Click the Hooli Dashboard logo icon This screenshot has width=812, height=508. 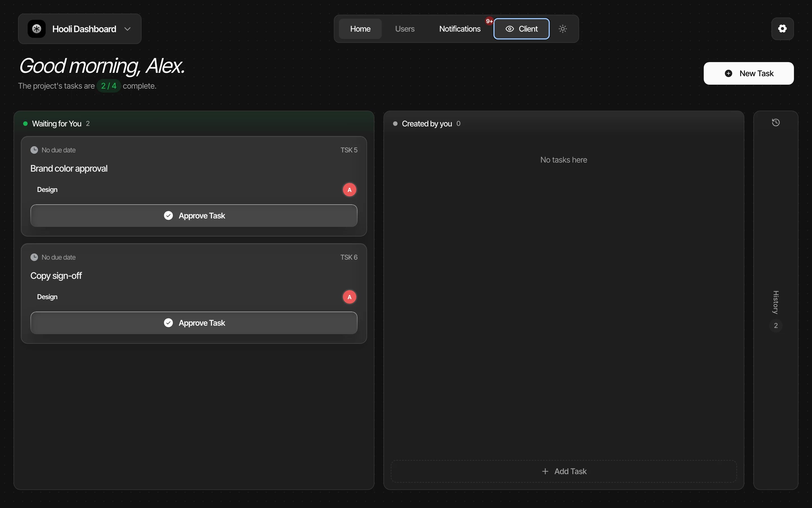click(37, 29)
